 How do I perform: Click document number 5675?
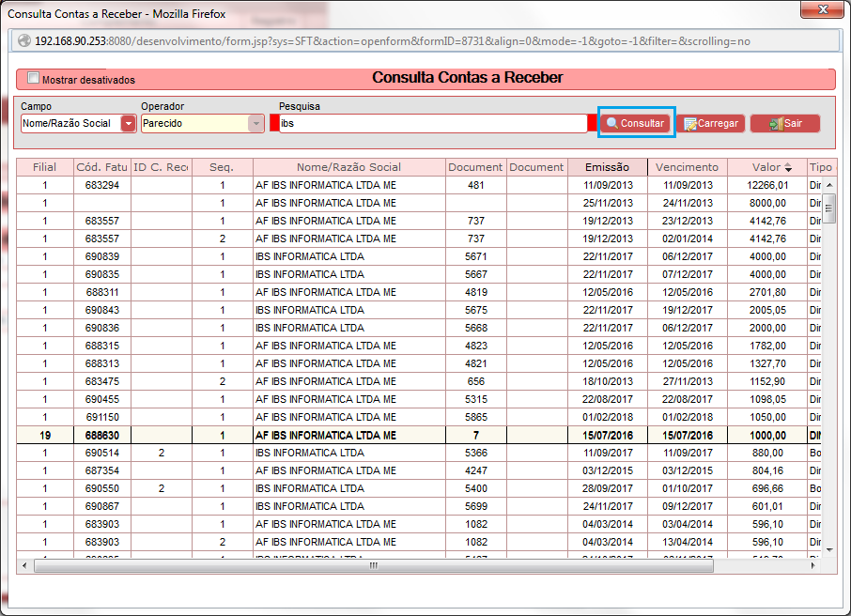pos(476,310)
